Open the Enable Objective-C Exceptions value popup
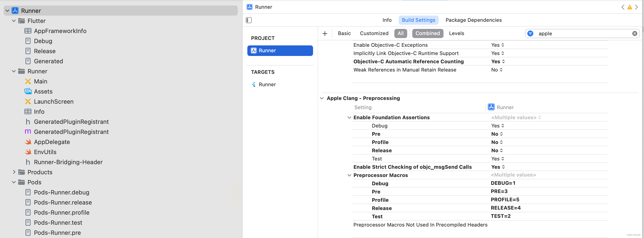 (497, 45)
